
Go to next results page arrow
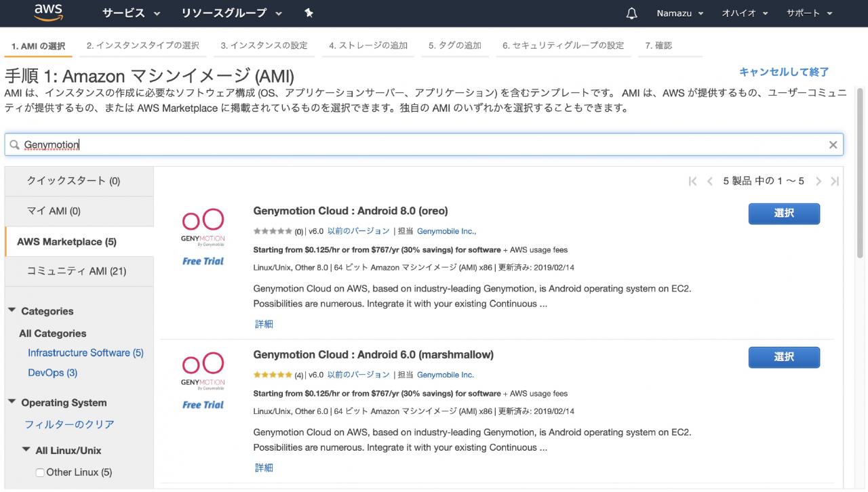tap(818, 181)
